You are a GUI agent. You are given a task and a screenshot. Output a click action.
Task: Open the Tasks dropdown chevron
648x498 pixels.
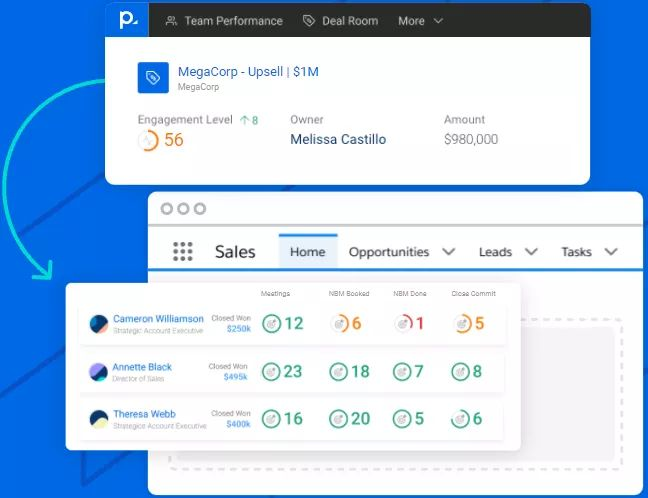(x=611, y=252)
